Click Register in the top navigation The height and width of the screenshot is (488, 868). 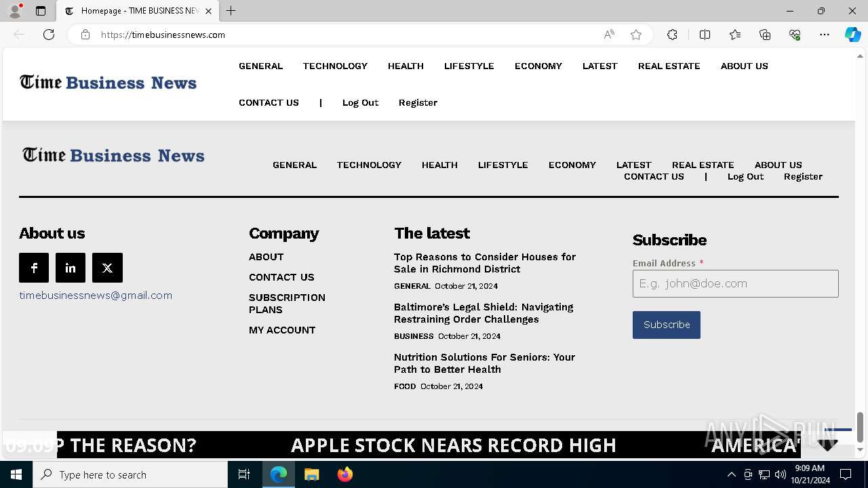click(418, 102)
